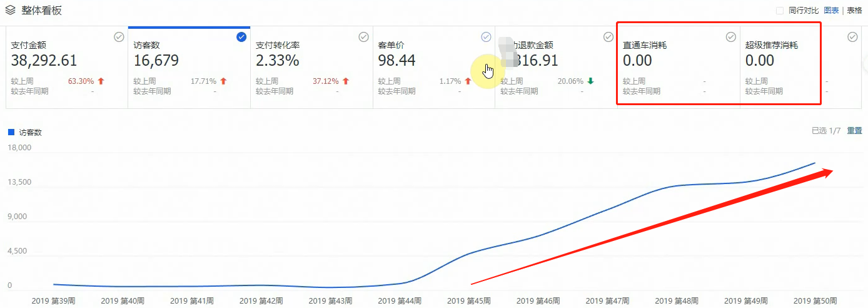The width and height of the screenshot is (868, 308).
Task: Tick the 客单价 check circle
Action: click(486, 37)
